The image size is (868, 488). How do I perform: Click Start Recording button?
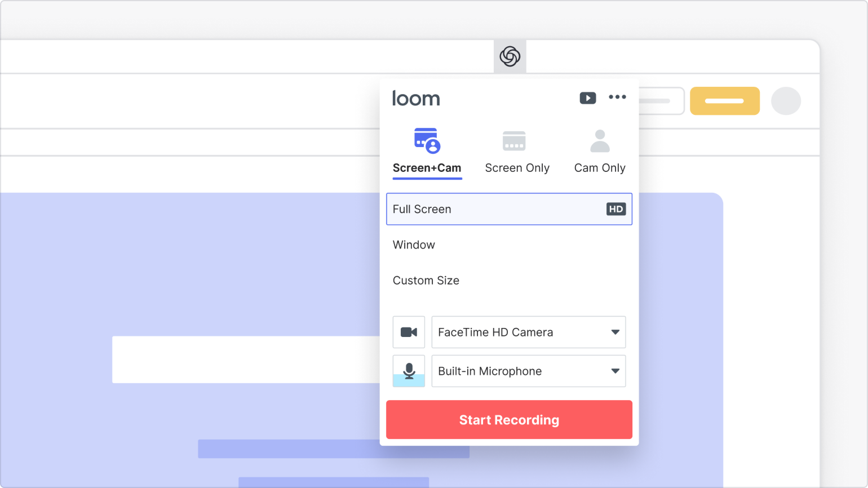point(509,420)
